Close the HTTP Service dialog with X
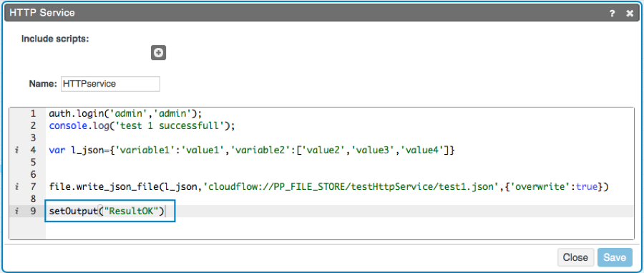The height and width of the screenshot is (273, 644). [x=630, y=14]
